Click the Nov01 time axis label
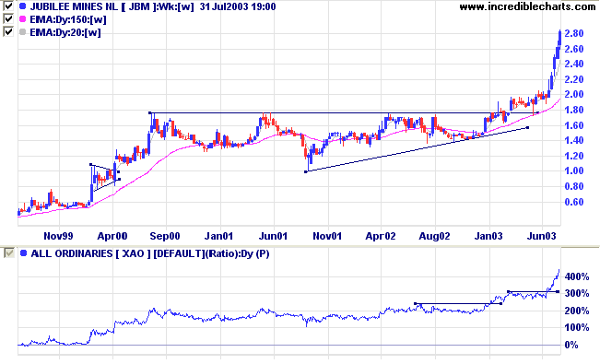Image resolution: width=600 pixels, height=364 pixels. 327,236
